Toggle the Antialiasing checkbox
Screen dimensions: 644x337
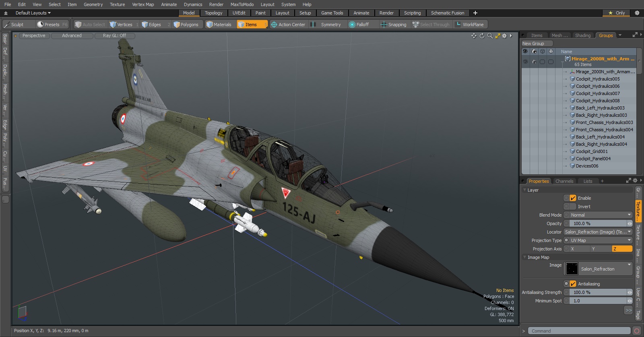pyautogui.click(x=573, y=284)
